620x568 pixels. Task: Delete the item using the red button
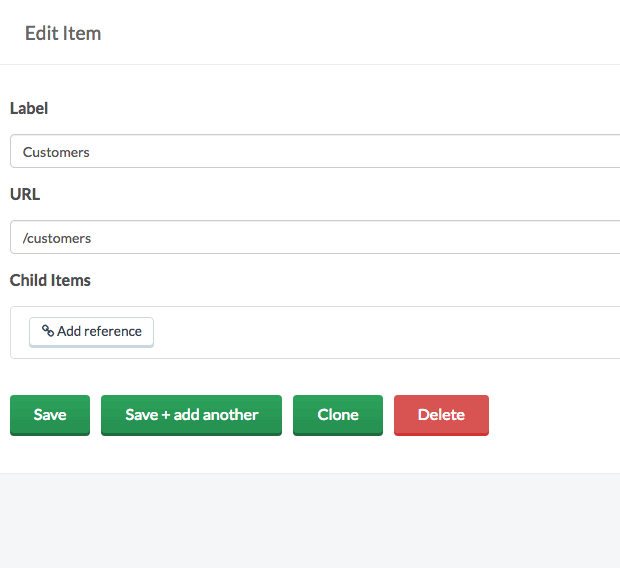(x=441, y=415)
